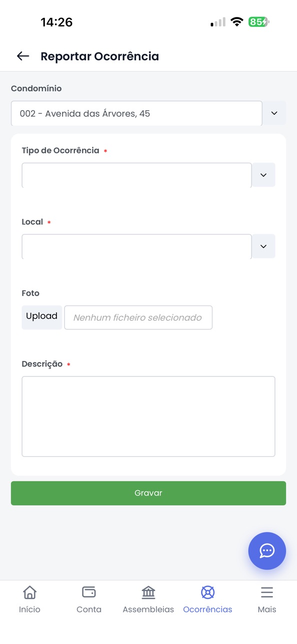Tap the Início home icon
Screen dimensions: 297x644
(29, 592)
